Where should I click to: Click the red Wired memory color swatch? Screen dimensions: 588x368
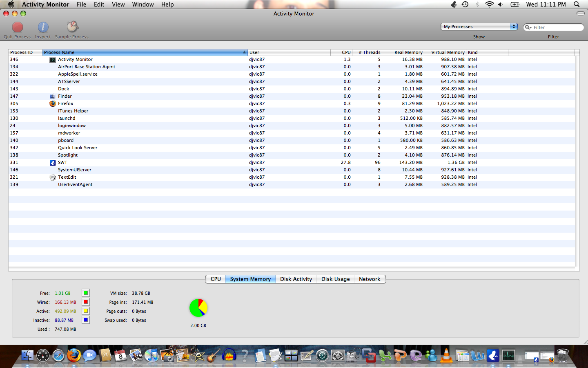[86, 302]
